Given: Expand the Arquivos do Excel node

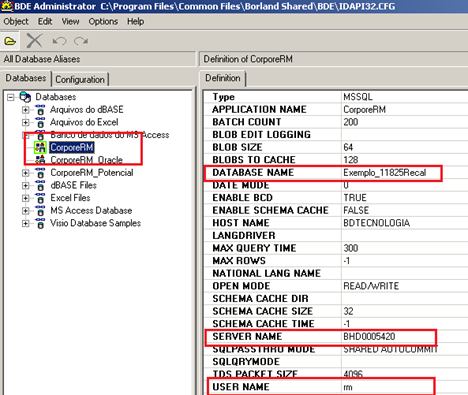Looking at the screenshot, I should click(25, 123).
